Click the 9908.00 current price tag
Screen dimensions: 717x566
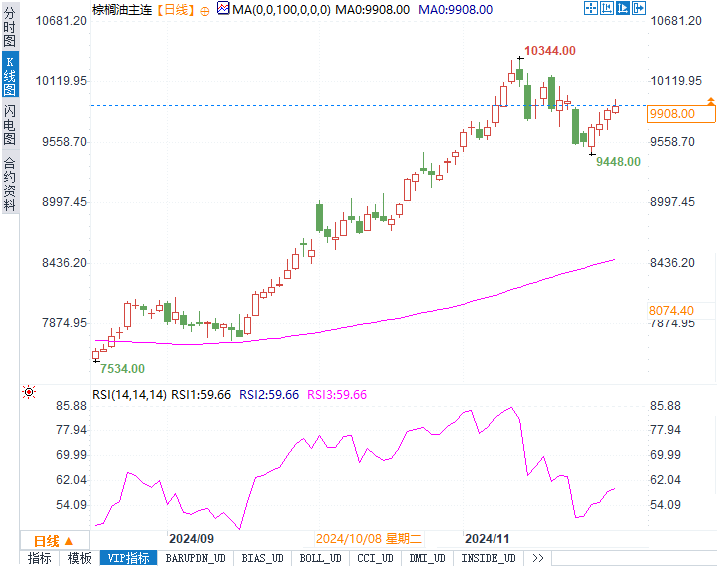coord(680,114)
